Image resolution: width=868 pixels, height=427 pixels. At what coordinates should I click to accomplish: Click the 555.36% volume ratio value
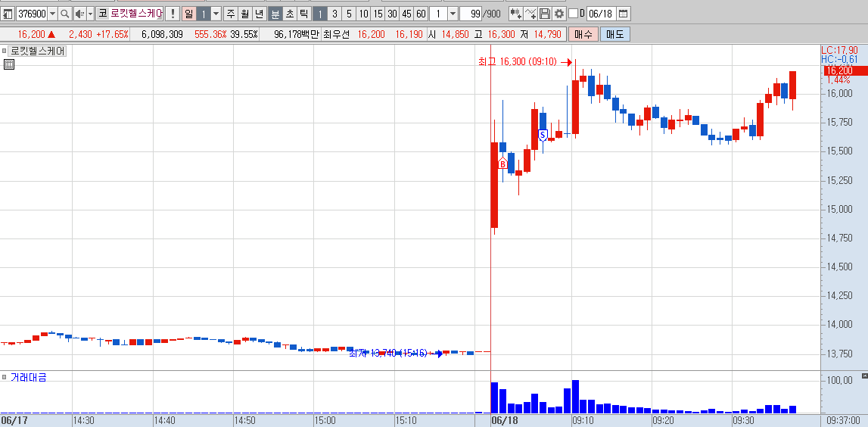point(210,34)
